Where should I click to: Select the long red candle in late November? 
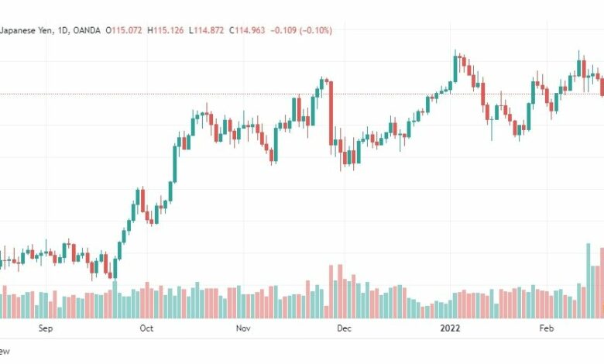331,113
